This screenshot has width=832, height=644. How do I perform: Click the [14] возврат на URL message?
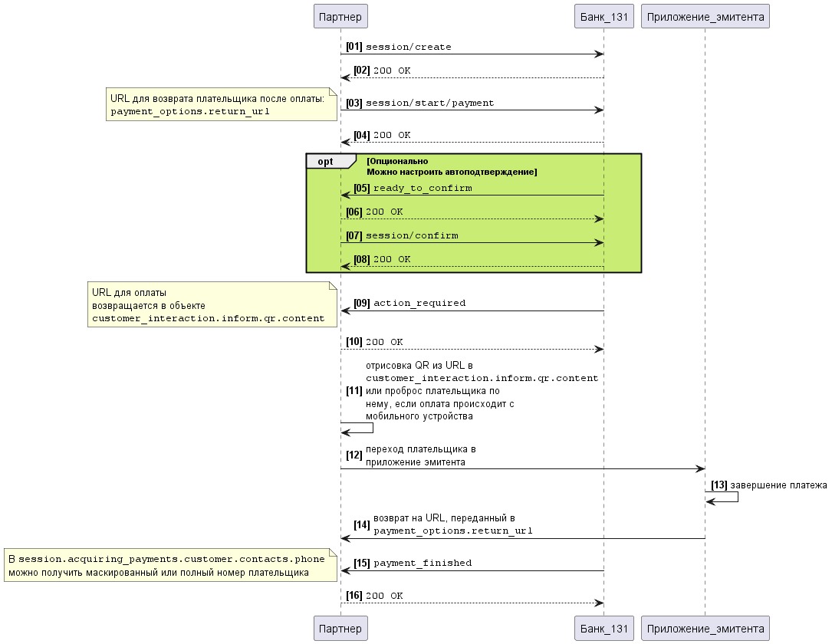[x=443, y=524]
